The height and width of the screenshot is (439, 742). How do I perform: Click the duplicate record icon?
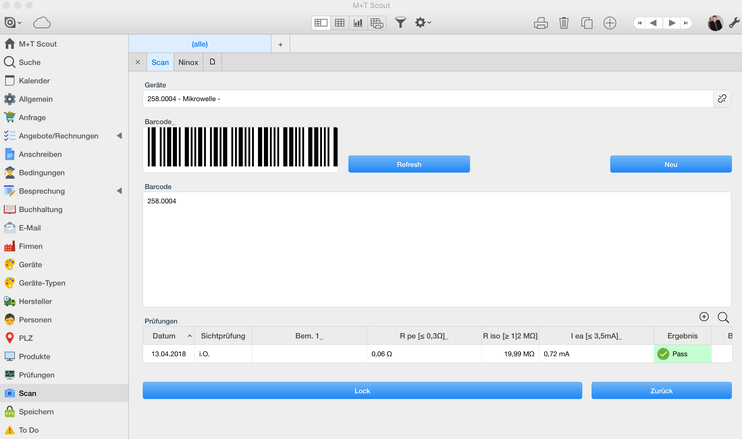[x=587, y=22]
